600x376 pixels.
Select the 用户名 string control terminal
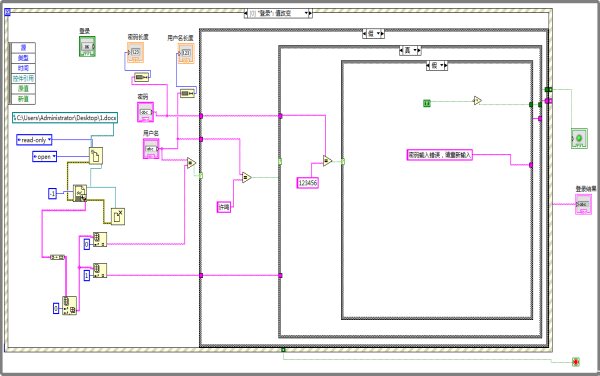pyautogui.click(x=151, y=148)
